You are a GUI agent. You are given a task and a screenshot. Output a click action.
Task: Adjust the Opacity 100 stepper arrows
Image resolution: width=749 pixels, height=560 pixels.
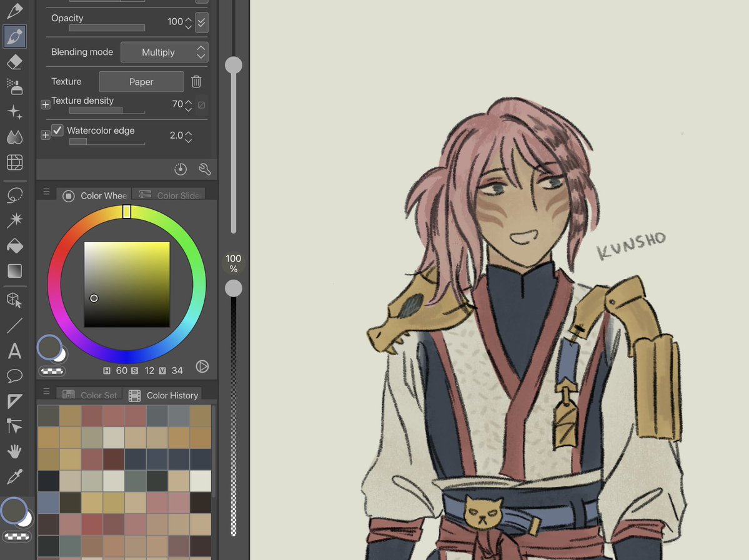click(188, 22)
